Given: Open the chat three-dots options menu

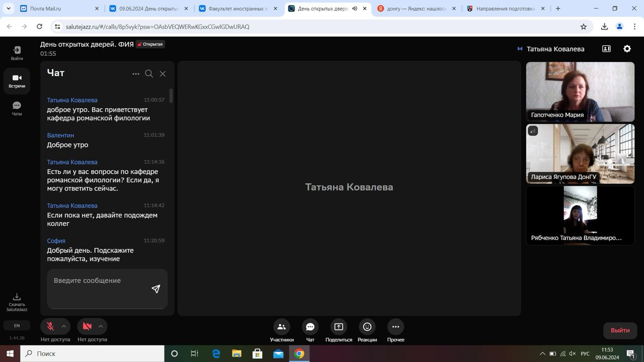Looking at the screenshot, I should [136, 73].
